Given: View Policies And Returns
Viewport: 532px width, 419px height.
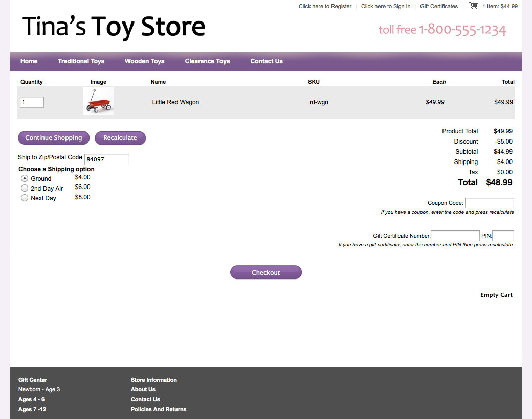Looking at the screenshot, I should click(x=158, y=409).
